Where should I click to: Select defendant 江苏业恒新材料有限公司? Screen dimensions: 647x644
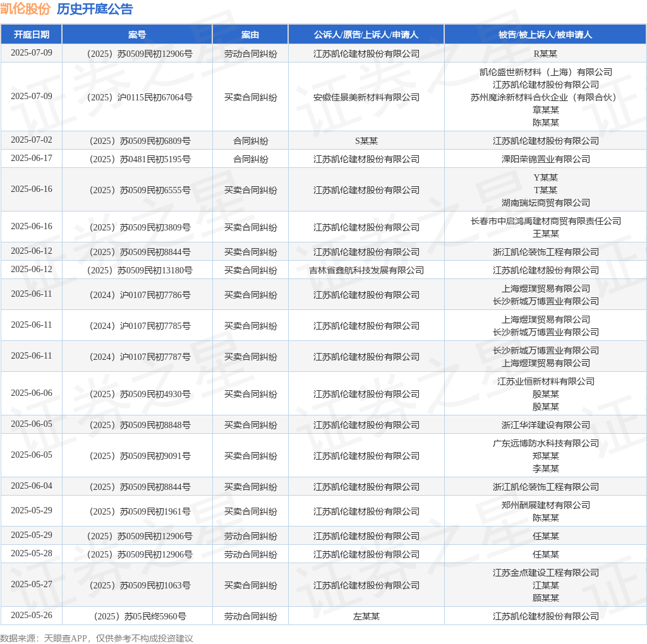pos(545,381)
